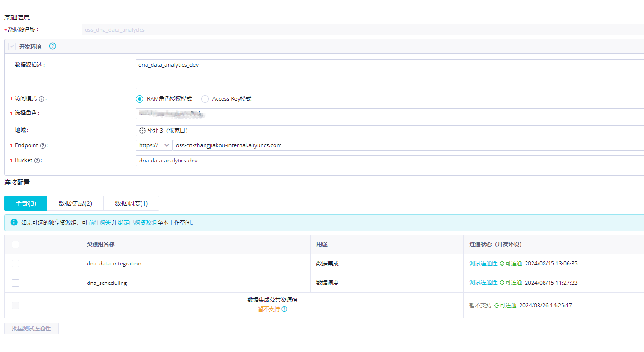The image size is (644, 352).
Task: Click help icon beside 暂不支持 label
Action: pos(284,309)
